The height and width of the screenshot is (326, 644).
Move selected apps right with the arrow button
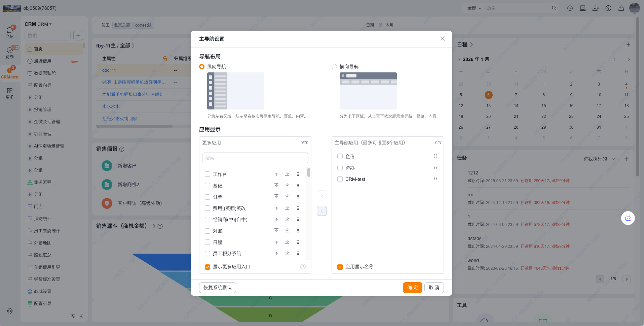click(x=322, y=195)
